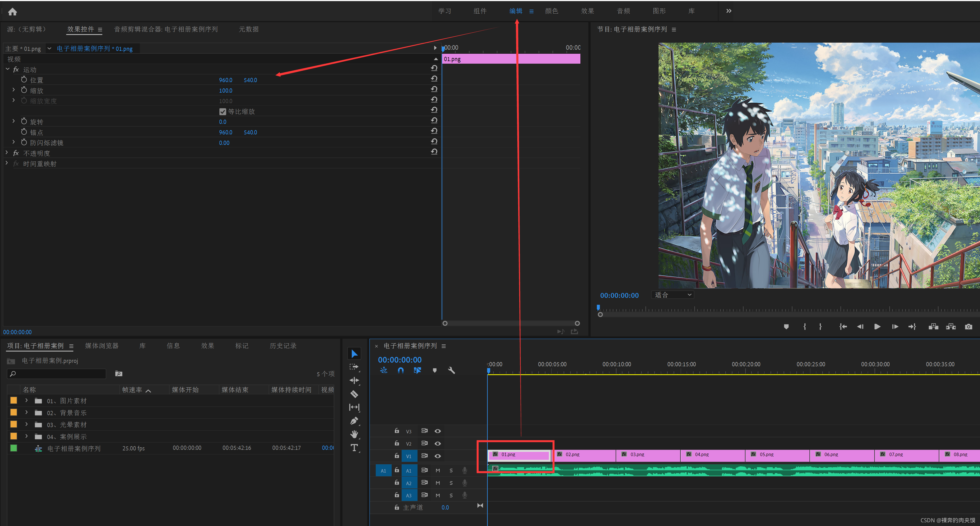980x526 pixels.
Task: Select the Hand tool
Action: point(354,434)
